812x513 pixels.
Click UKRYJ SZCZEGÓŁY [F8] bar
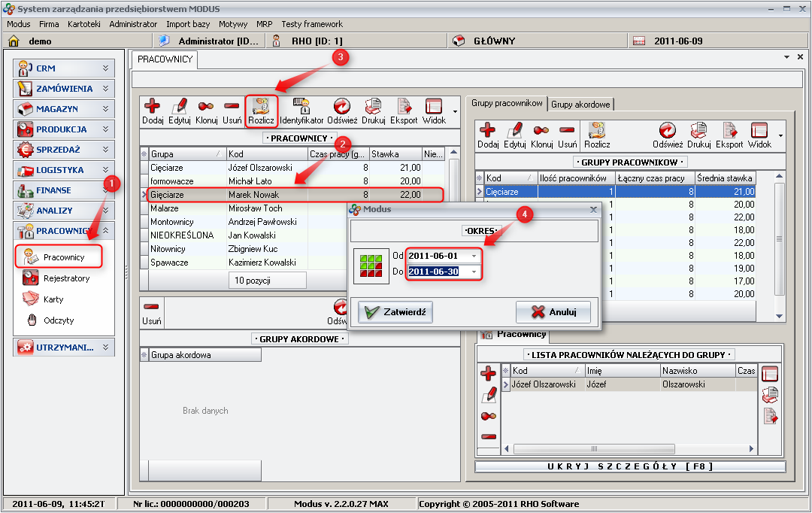pos(629,466)
